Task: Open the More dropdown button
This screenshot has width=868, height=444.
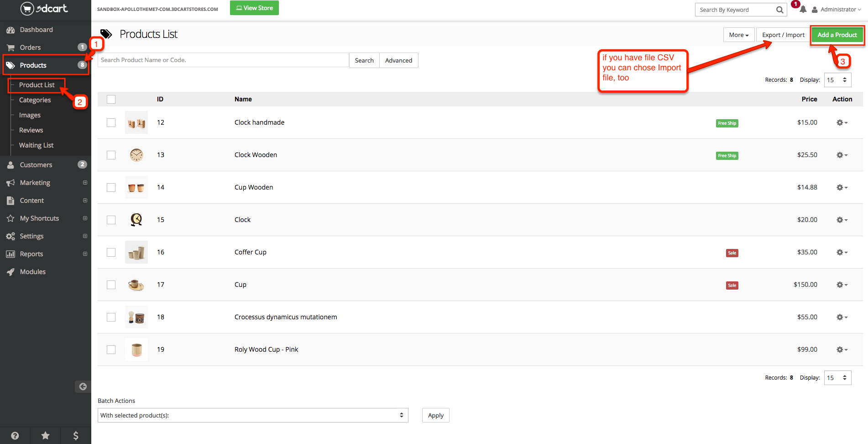Action: coord(738,35)
